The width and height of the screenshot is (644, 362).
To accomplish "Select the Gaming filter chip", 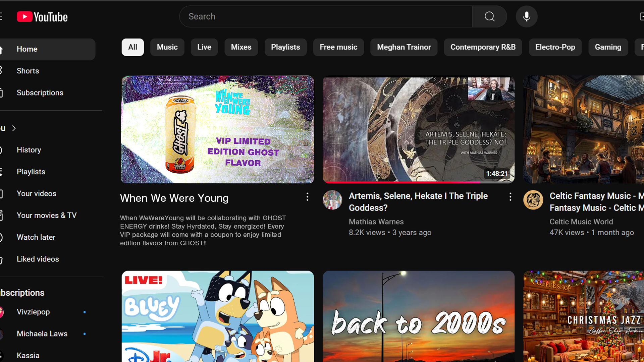I will pyautogui.click(x=608, y=47).
